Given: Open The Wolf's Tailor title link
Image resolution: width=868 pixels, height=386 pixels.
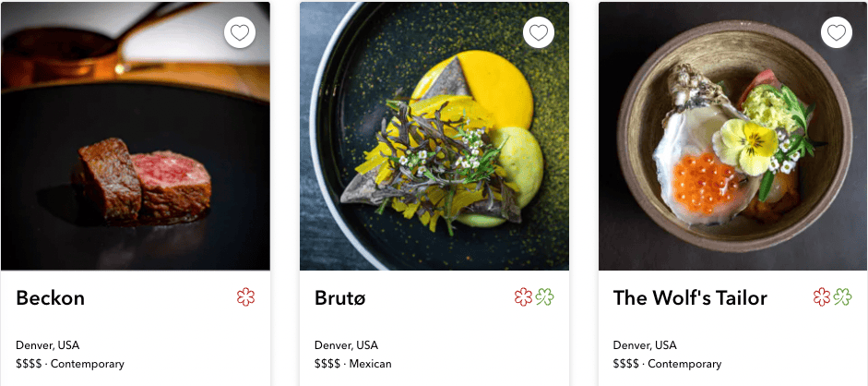Looking at the screenshot, I should pos(690,298).
